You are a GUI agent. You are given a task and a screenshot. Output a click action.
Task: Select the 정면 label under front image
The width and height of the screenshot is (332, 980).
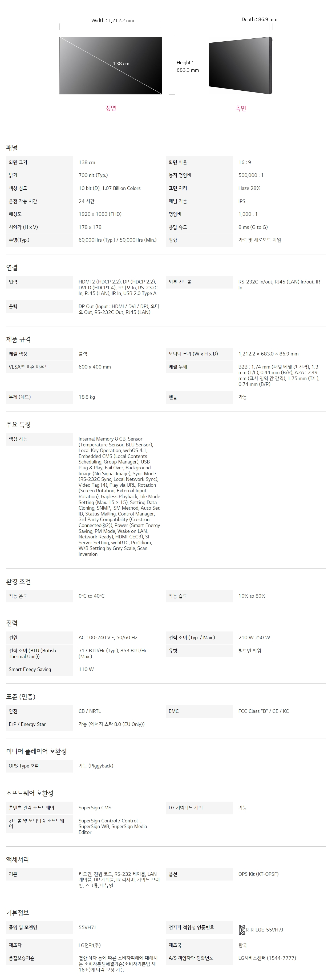click(111, 109)
